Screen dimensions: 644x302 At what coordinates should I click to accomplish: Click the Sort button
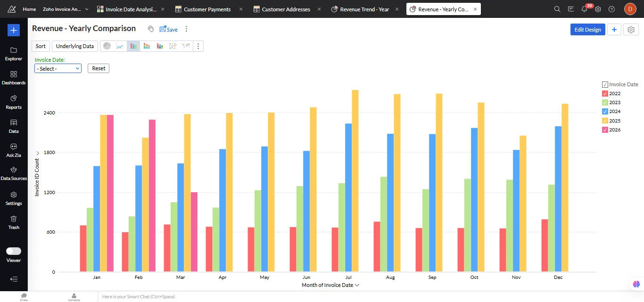pos(41,46)
